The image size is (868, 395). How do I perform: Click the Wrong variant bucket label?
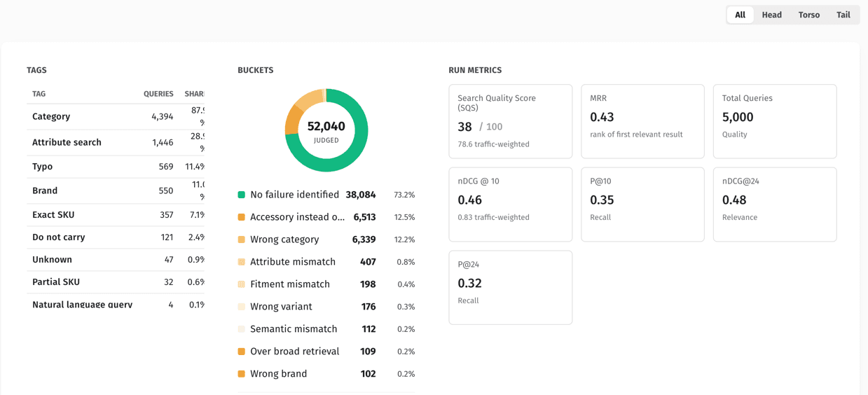point(281,307)
